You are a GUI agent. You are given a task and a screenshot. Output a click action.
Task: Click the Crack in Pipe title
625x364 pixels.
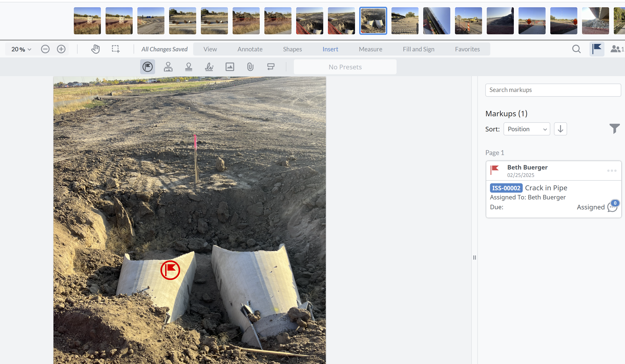click(546, 188)
